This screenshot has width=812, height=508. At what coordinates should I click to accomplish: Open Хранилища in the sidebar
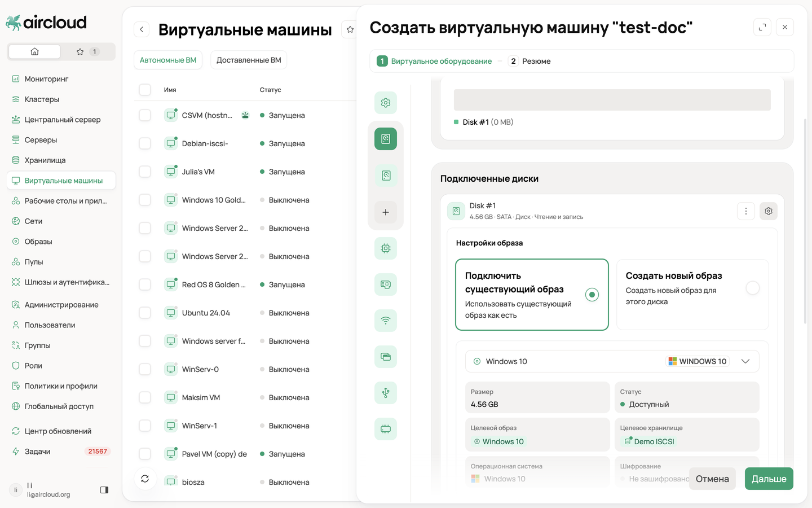pos(61,160)
